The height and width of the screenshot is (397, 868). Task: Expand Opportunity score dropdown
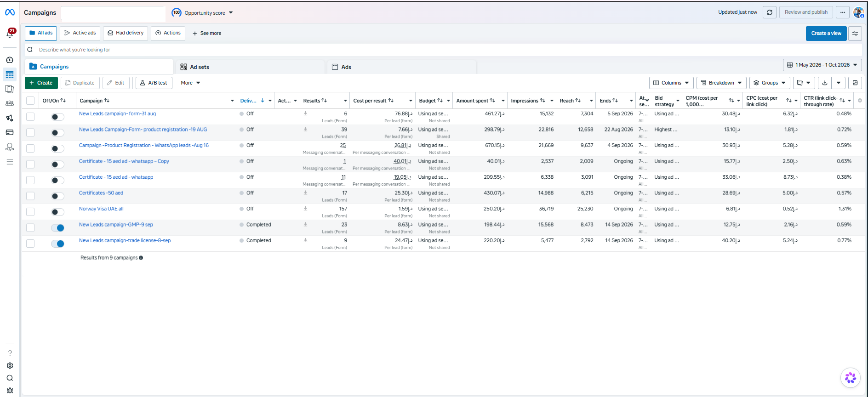pyautogui.click(x=202, y=13)
